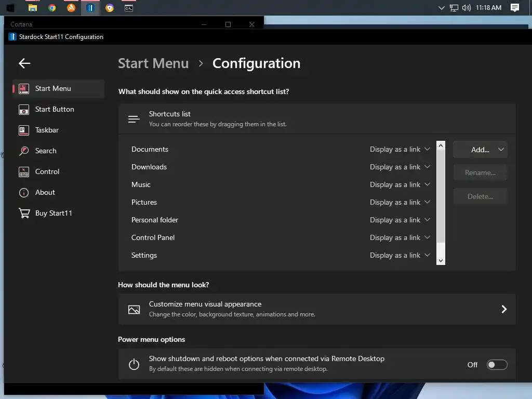Select Search in the sidebar

(x=58, y=151)
